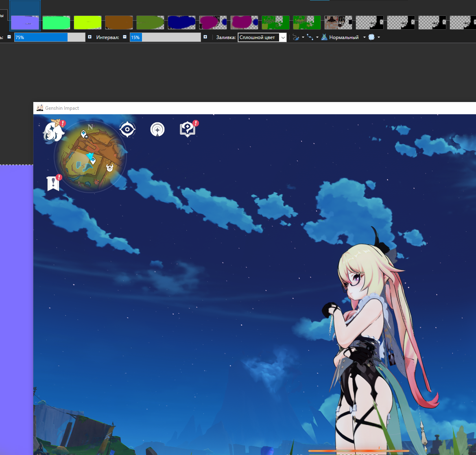Click the Genshin Impact window title icon
Image resolution: width=476 pixels, height=455 pixels.
[40, 108]
